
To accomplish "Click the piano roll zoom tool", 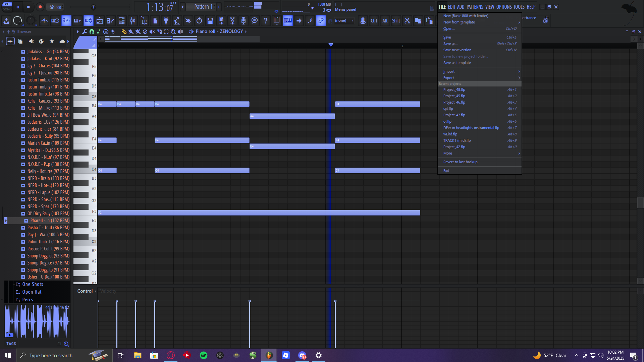I will (x=173, y=32).
